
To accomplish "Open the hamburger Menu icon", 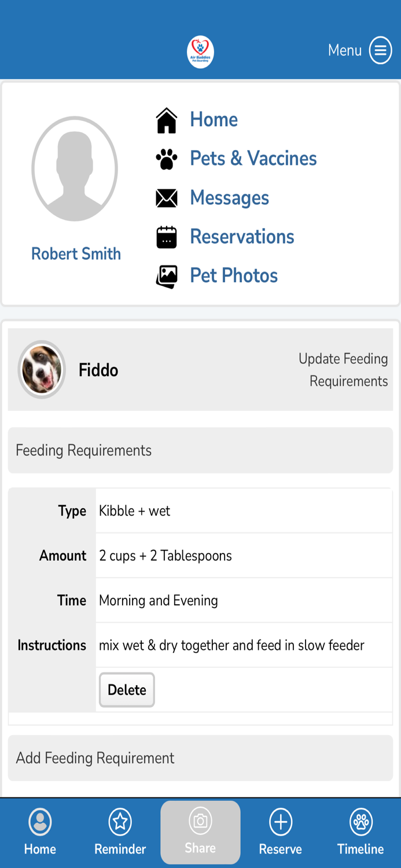I will click(x=380, y=50).
